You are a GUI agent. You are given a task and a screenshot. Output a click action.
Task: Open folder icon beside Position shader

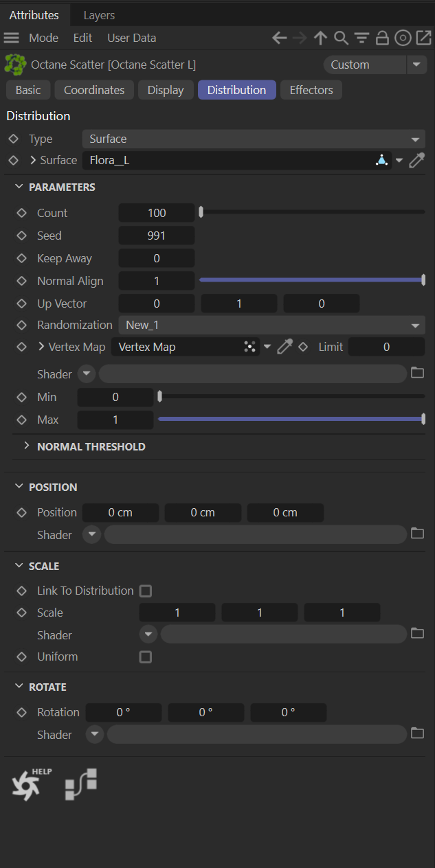click(x=417, y=534)
